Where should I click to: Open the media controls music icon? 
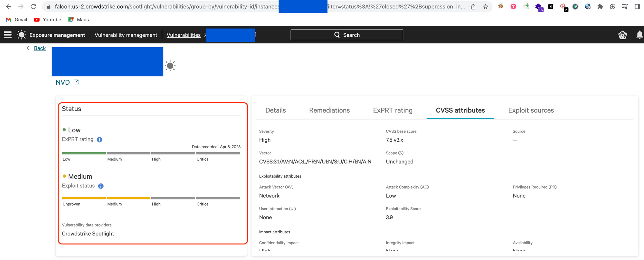[625, 6]
